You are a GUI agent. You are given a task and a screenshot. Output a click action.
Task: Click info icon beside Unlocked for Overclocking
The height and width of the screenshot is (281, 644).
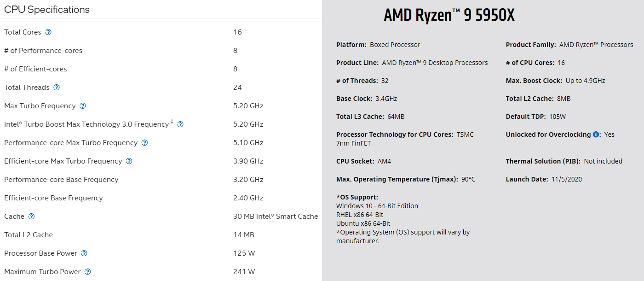[x=596, y=135]
